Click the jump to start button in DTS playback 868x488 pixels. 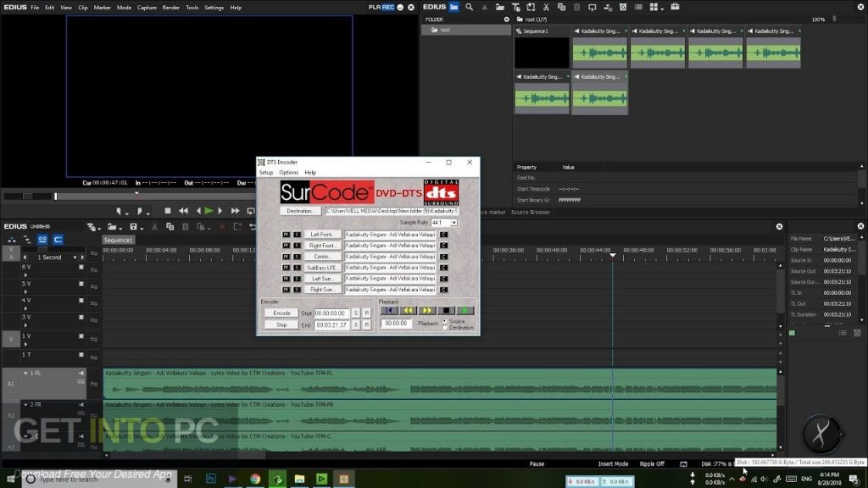[389, 310]
